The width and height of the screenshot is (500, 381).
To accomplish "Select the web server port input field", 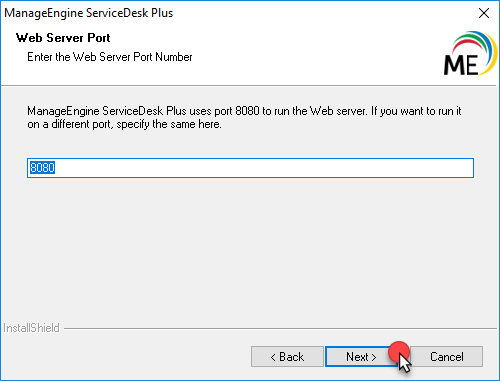I will (x=250, y=168).
